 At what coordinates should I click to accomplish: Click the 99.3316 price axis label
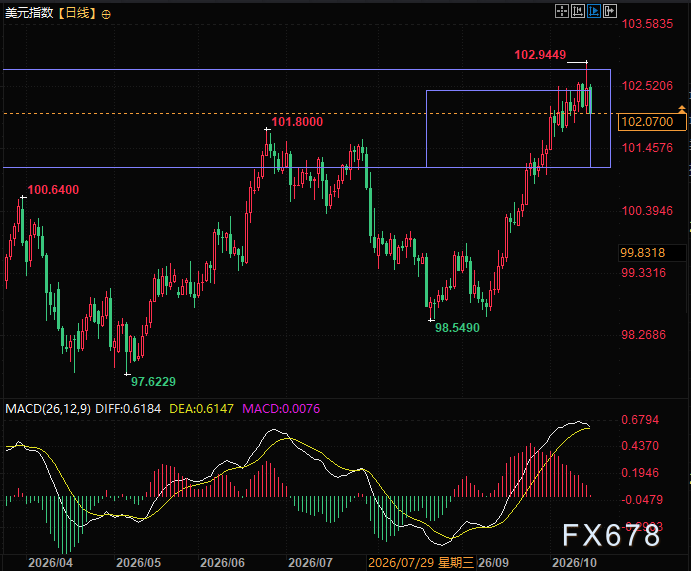pos(643,273)
